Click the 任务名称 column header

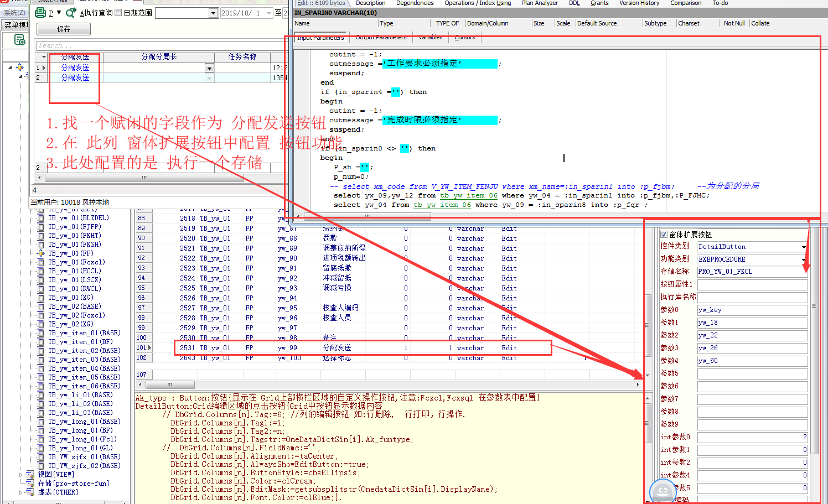(242, 57)
